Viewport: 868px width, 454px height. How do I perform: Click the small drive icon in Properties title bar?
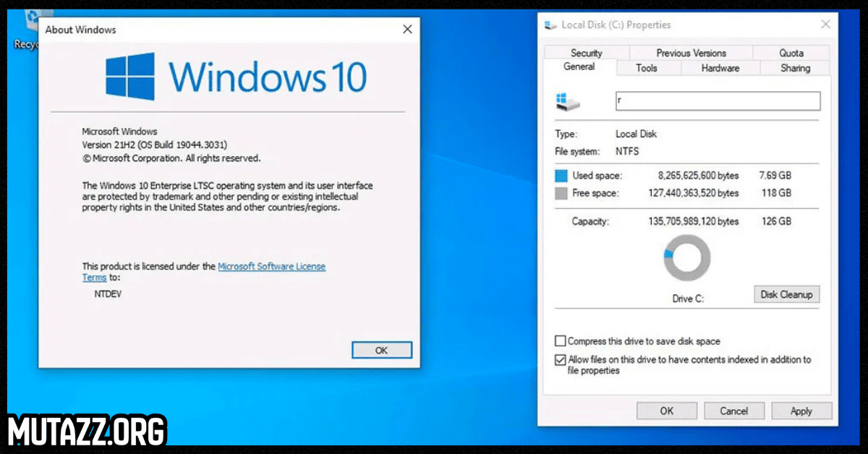[x=550, y=25]
